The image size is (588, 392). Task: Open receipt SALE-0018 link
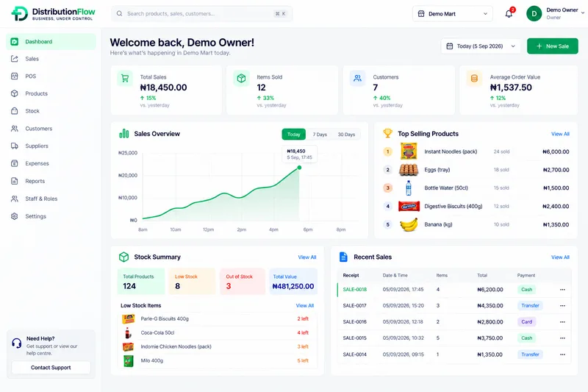click(355, 290)
